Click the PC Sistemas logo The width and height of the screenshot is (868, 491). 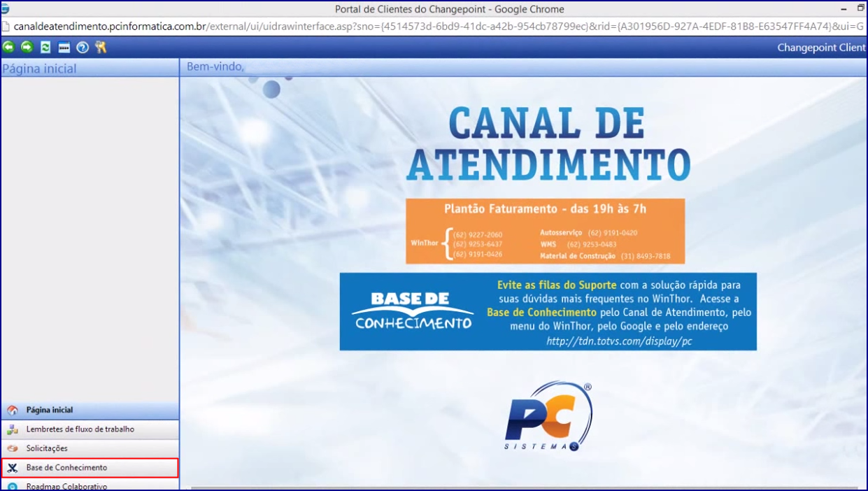[548, 416]
